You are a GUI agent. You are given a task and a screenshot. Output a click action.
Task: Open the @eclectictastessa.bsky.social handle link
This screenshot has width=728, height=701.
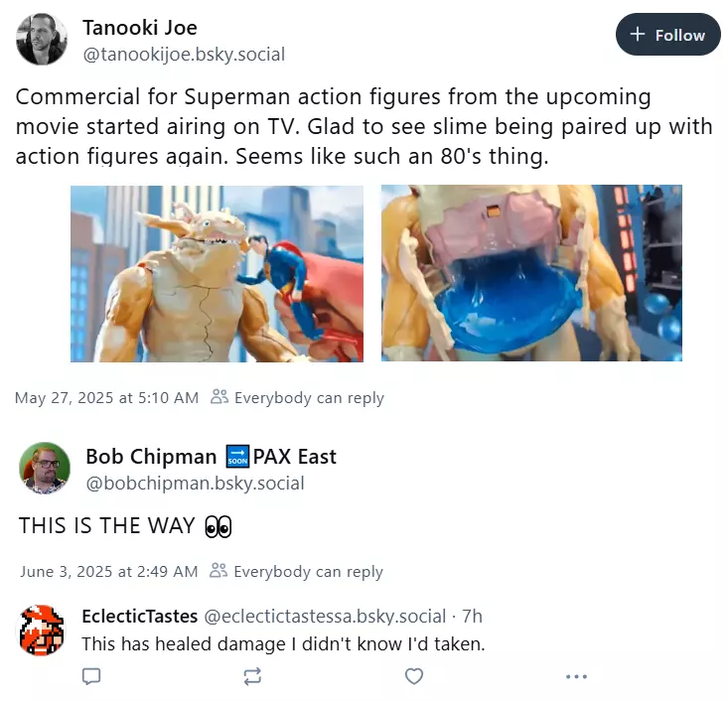325,616
